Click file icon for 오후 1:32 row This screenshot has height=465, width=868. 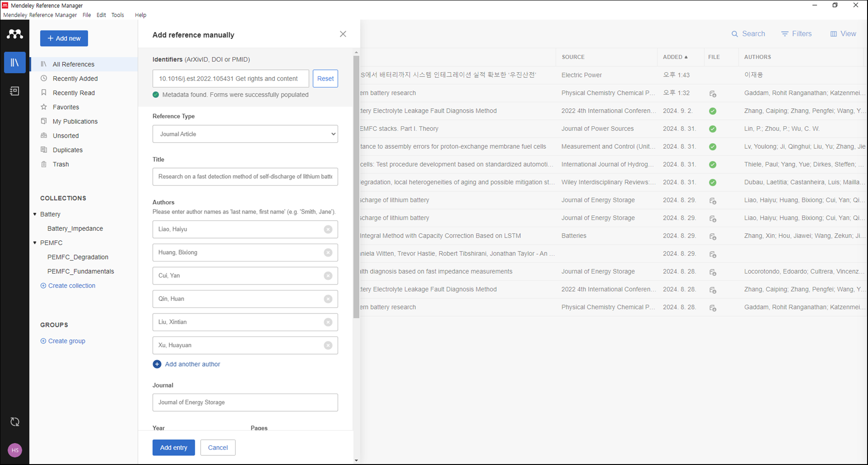click(713, 93)
